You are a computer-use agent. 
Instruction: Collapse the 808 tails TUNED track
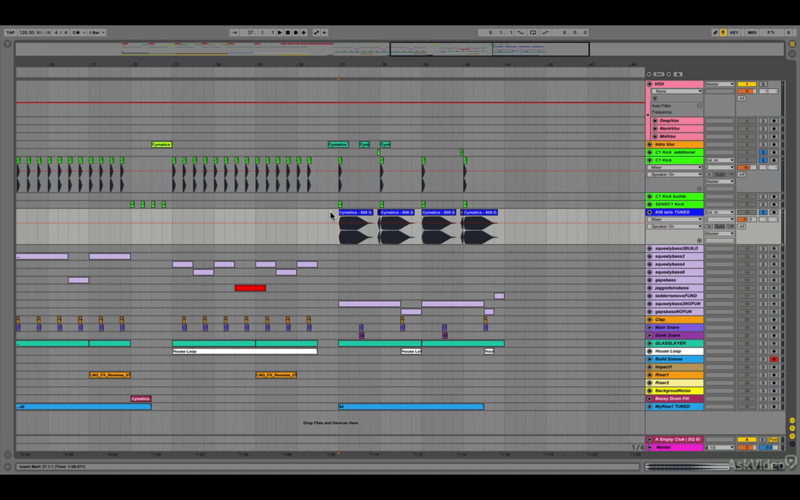click(x=649, y=212)
